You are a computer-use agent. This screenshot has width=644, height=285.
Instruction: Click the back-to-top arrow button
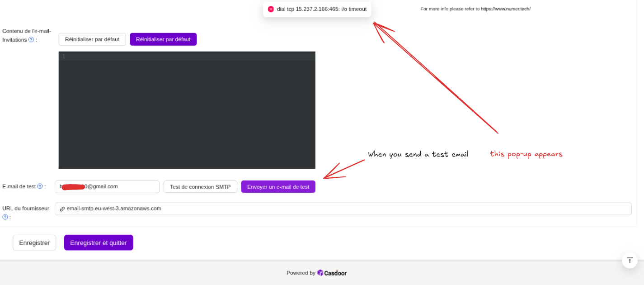point(630,261)
